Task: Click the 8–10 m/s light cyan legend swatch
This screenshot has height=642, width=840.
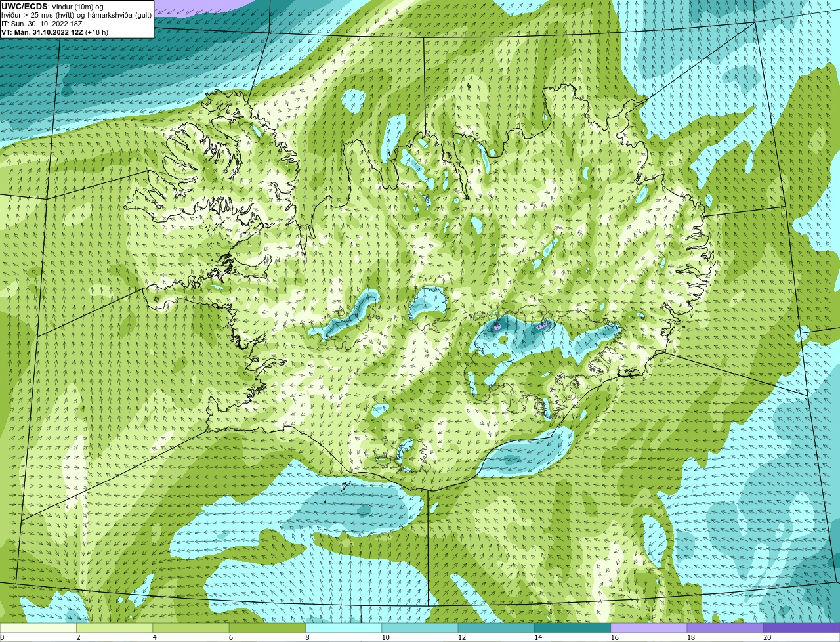Action: click(344, 628)
